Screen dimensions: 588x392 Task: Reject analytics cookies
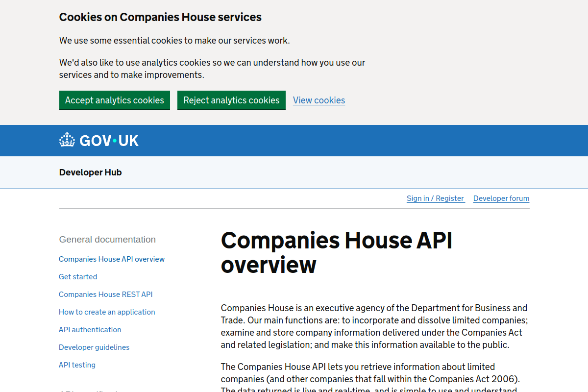point(231,100)
